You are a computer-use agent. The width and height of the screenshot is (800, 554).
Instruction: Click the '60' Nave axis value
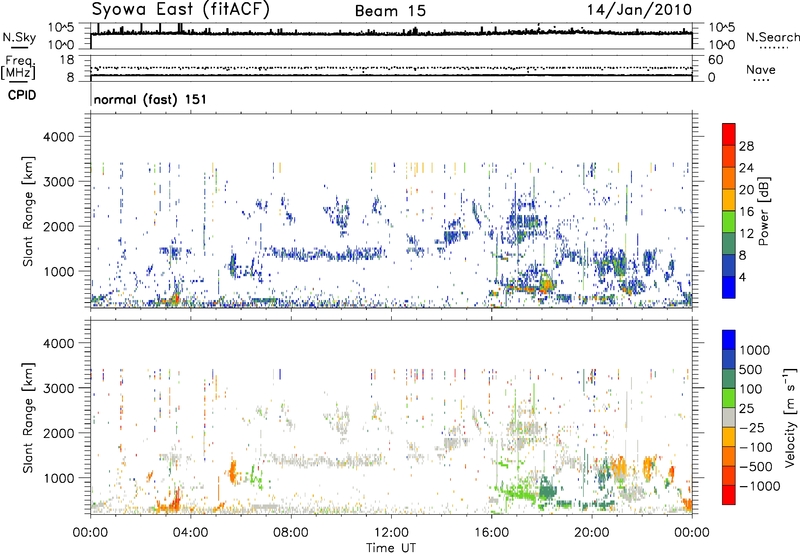pyautogui.click(x=716, y=60)
